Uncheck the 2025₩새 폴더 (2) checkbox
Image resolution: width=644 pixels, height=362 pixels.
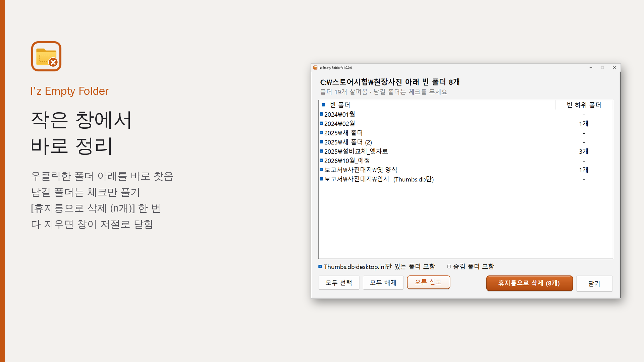click(321, 142)
